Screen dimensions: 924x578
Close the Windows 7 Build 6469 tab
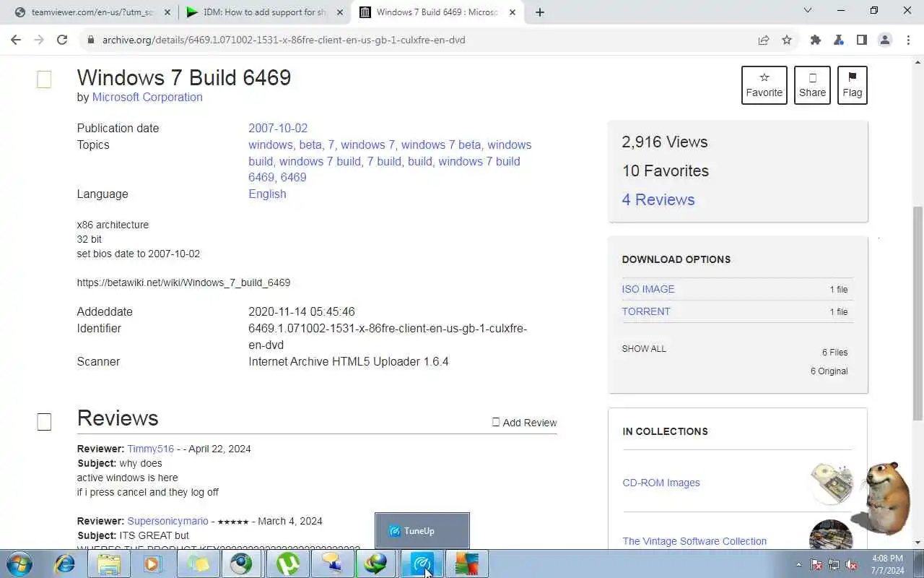tap(512, 12)
